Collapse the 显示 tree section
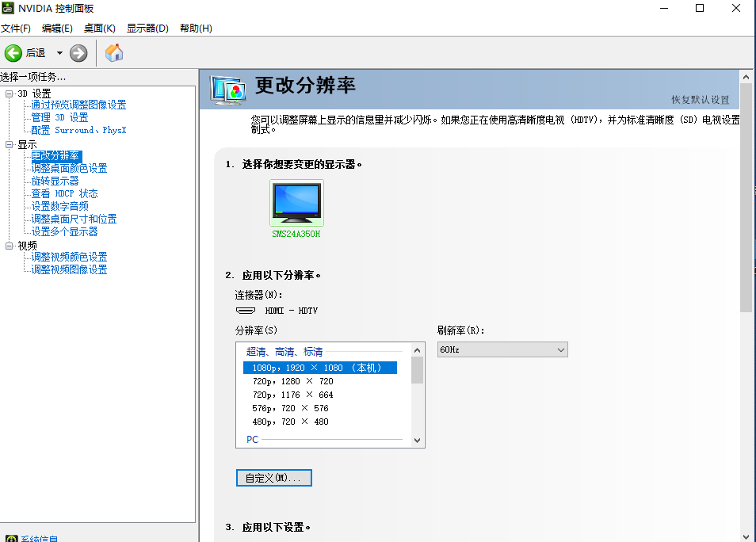Screen dimensions: 756x542 click(10, 144)
